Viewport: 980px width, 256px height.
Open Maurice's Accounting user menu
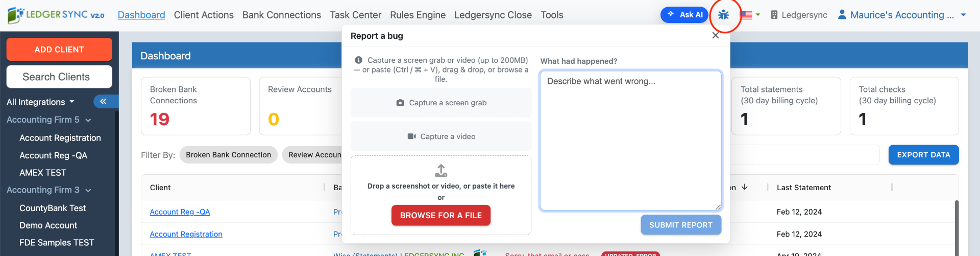[x=902, y=15]
